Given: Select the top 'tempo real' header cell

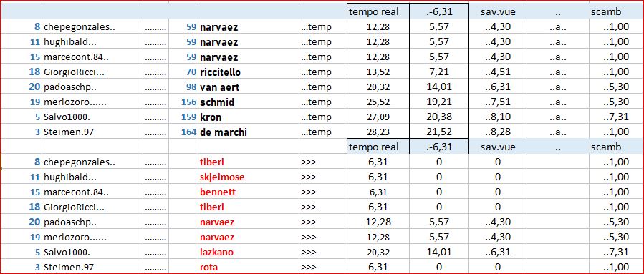Looking at the screenshot, I should point(378,11).
